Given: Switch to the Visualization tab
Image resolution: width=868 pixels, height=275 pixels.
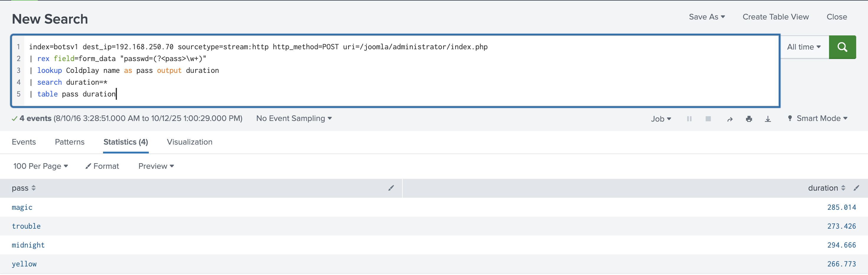Looking at the screenshot, I should coord(189,142).
